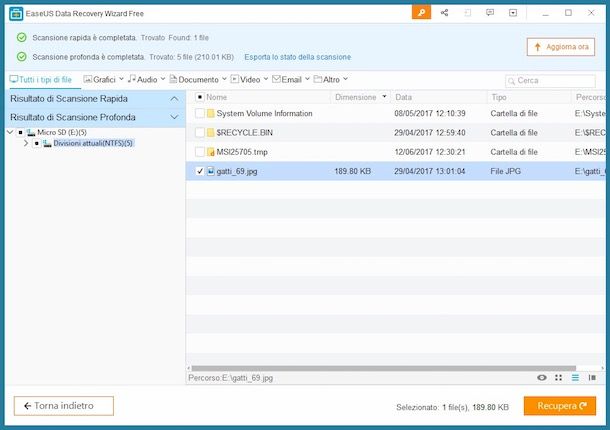Sort by the Data column header
Screen dimensions: 610x430
coord(403,97)
